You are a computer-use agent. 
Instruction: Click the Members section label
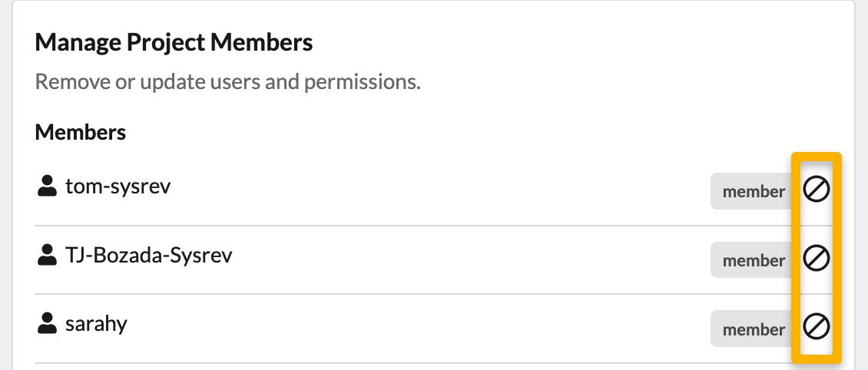pyautogui.click(x=81, y=132)
